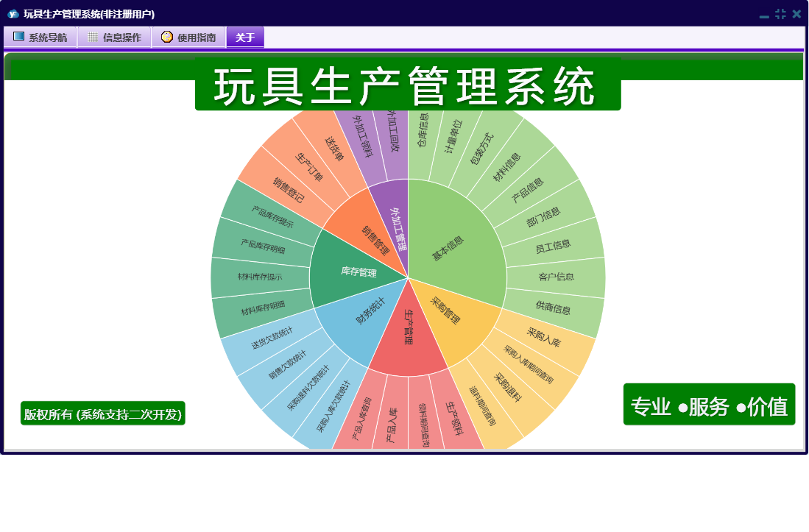Viewport: 809px width, 532px height.
Task: Open 采购退料欠款统计 outer segment
Action: click(x=308, y=388)
